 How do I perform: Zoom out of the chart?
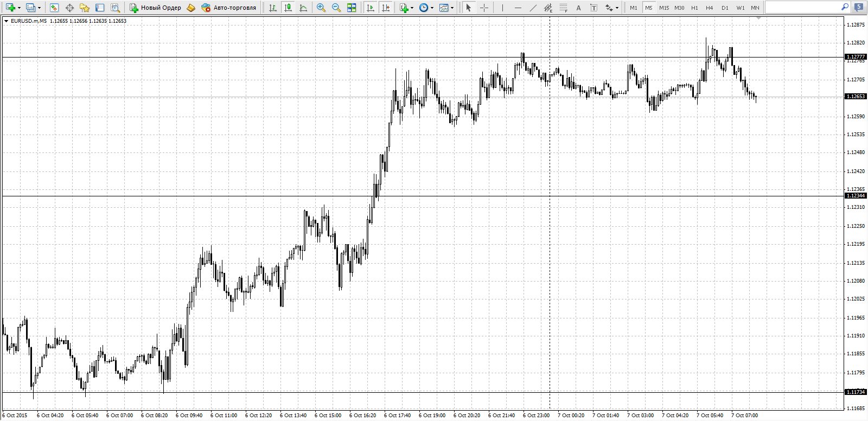pyautogui.click(x=336, y=8)
